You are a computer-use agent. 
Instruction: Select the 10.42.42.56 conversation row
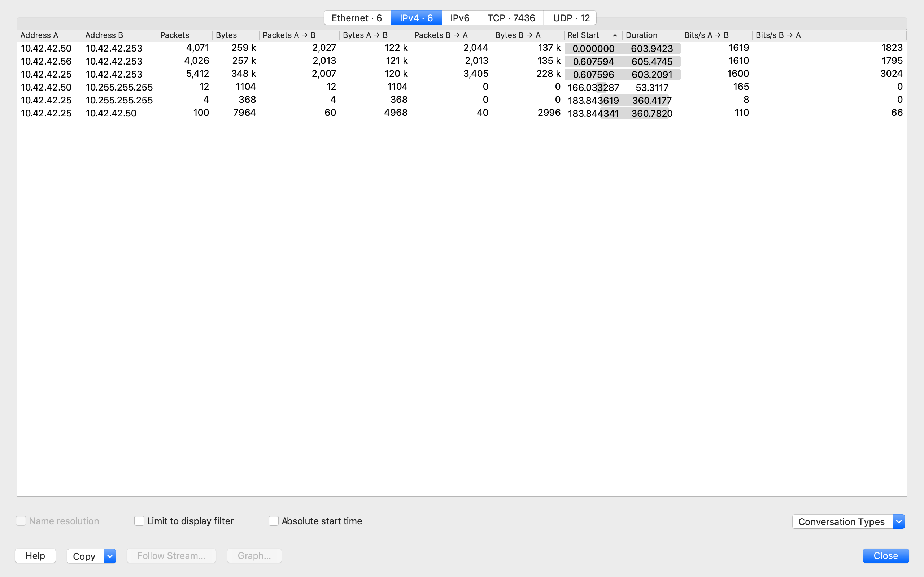[46, 61]
